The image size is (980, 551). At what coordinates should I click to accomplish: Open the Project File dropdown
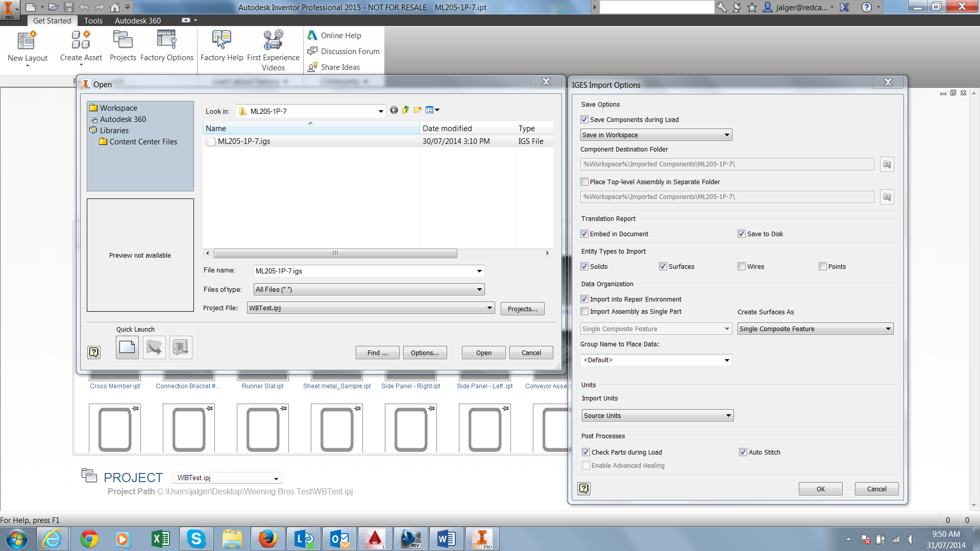click(x=371, y=308)
